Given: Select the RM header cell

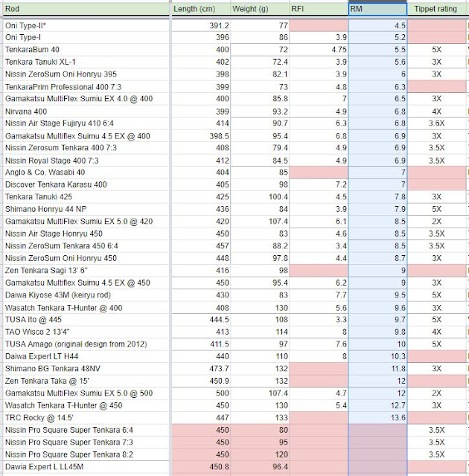Looking at the screenshot, I should 377,9.
